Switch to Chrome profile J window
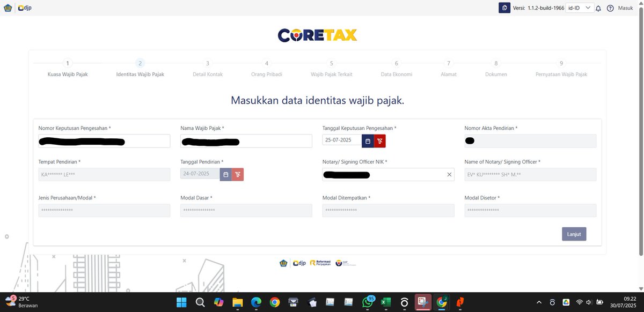 click(442, 302)
